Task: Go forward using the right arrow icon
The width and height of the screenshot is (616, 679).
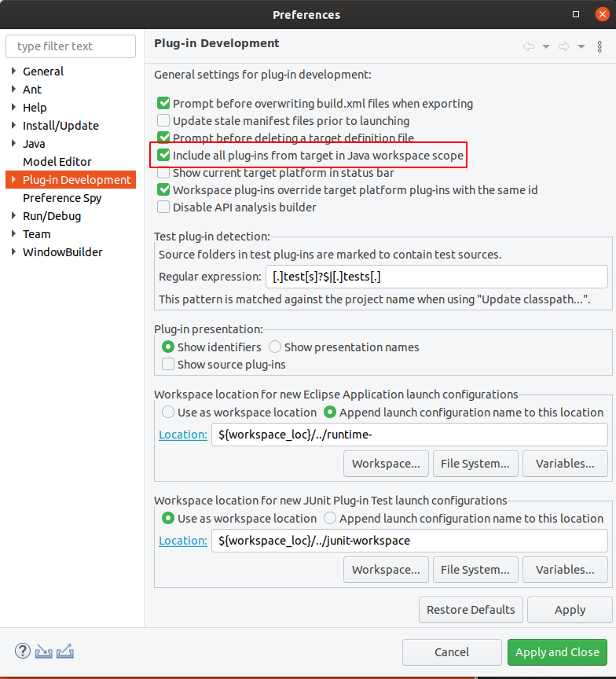Action: 563,46
